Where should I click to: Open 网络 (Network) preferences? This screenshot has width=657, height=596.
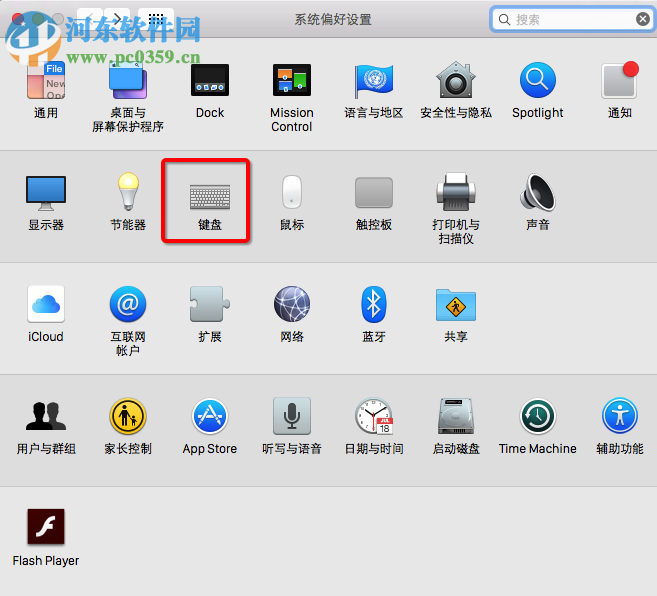tap(292, 304)
